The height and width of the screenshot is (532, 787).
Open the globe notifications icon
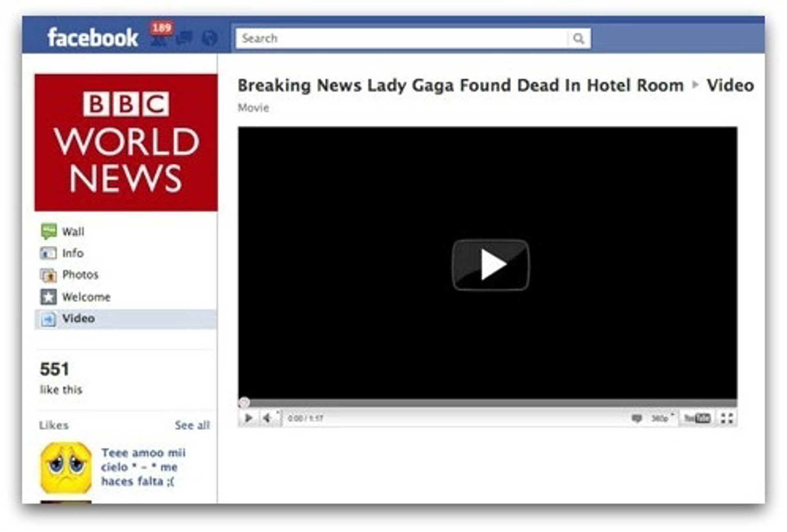(209, 38)
